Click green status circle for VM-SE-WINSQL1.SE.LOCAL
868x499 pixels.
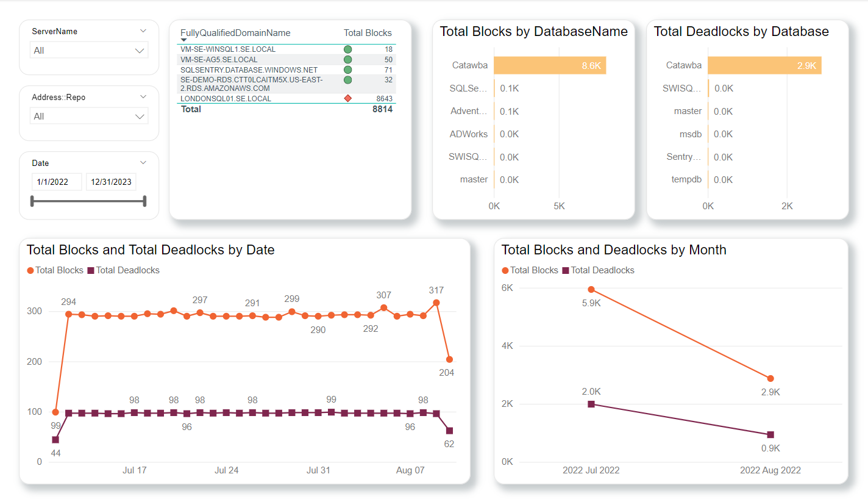347,49
